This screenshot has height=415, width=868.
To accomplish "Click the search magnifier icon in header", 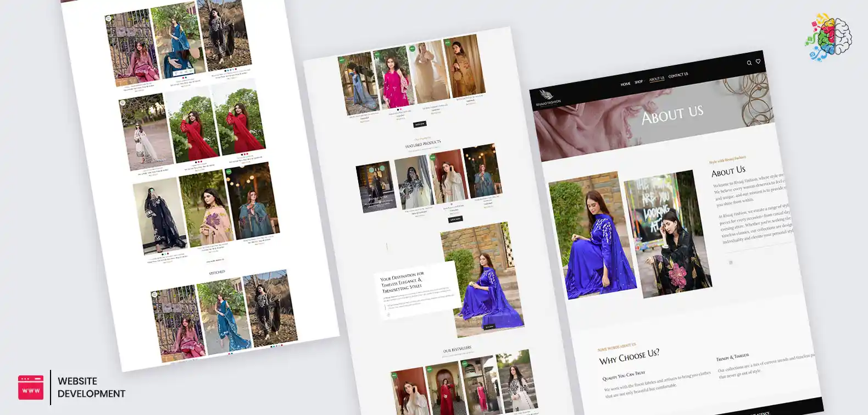I will tap(749, 63).
